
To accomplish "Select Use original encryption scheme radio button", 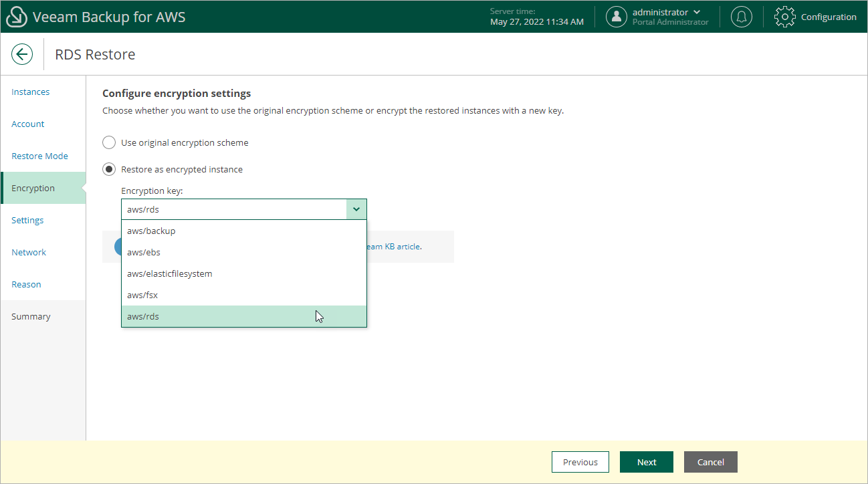I will pyautogui.click(x=109, y=142).
